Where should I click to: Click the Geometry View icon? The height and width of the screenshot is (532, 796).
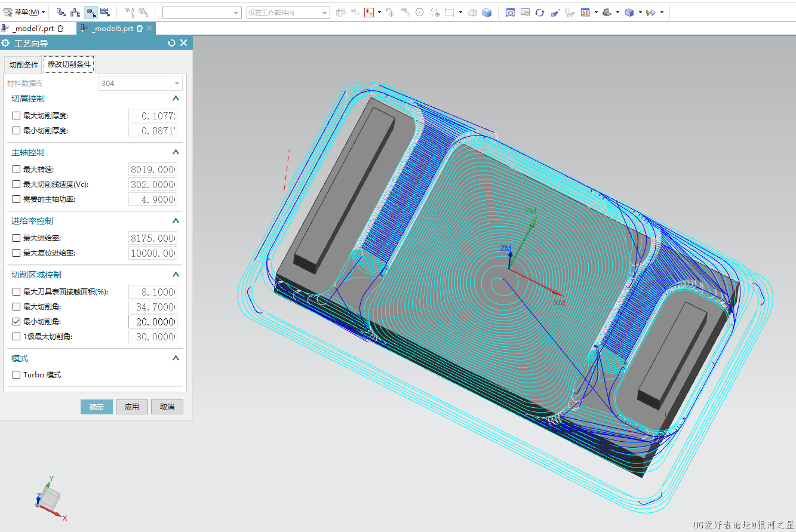tap(91, 12)
